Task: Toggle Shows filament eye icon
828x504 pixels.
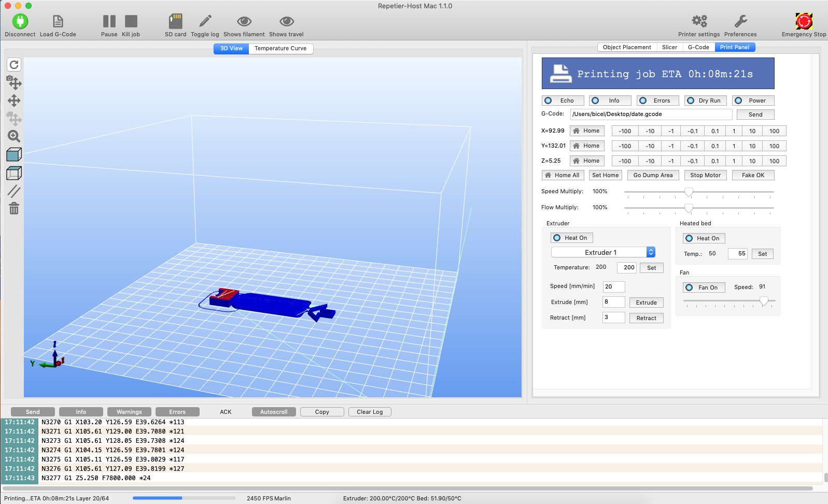Action: 244,21
